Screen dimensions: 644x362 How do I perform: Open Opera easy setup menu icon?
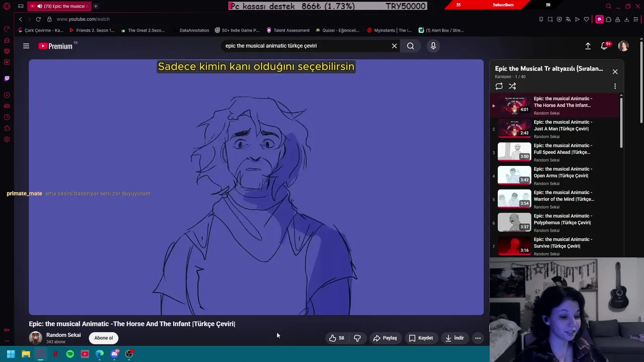pyautogui.click(x=635, y=19)
